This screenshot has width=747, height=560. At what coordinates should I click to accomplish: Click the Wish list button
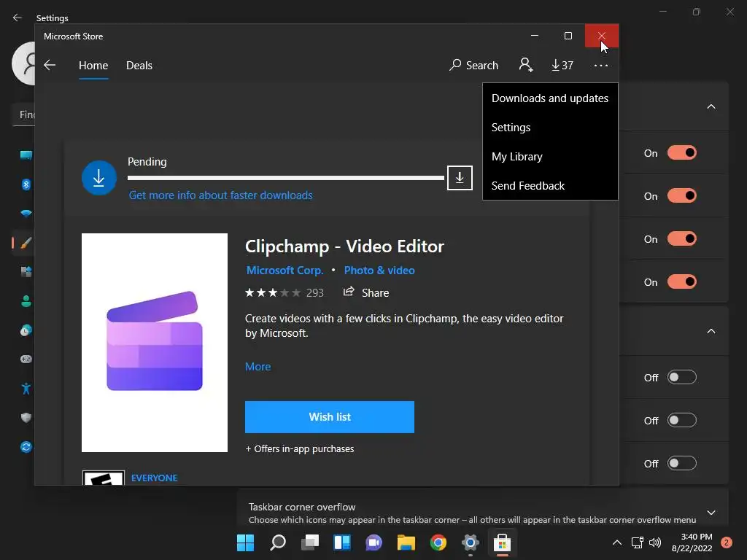pyautogui.click(x=330, y=417)
